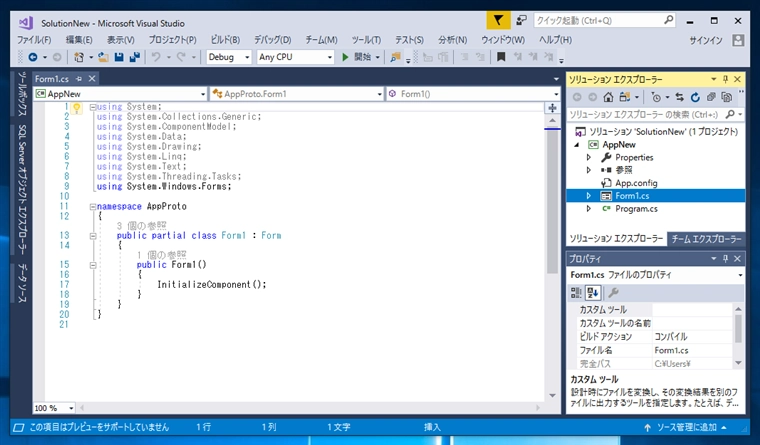Click the lightbulb quick action icon on line 1

click(76, 107)
